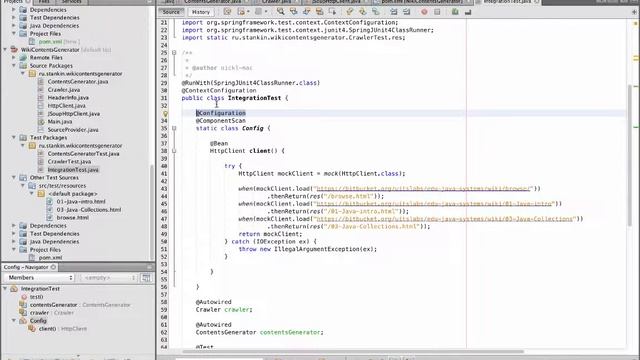Select ContentsGenerator.java in Source Packages
The width and height of the screenshot is (640, 360).
(78, 82)
